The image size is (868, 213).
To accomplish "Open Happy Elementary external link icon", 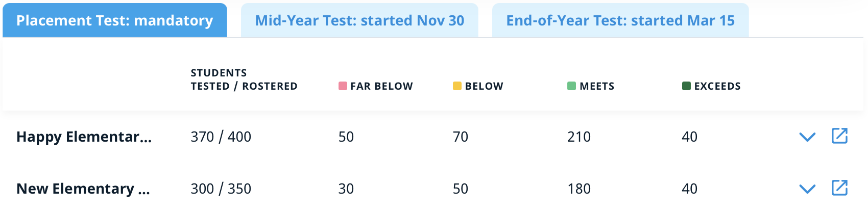I will point(839,136).
